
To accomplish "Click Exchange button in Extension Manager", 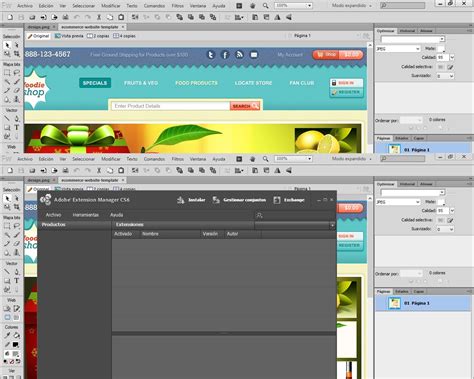I will [x=289, y=200].
